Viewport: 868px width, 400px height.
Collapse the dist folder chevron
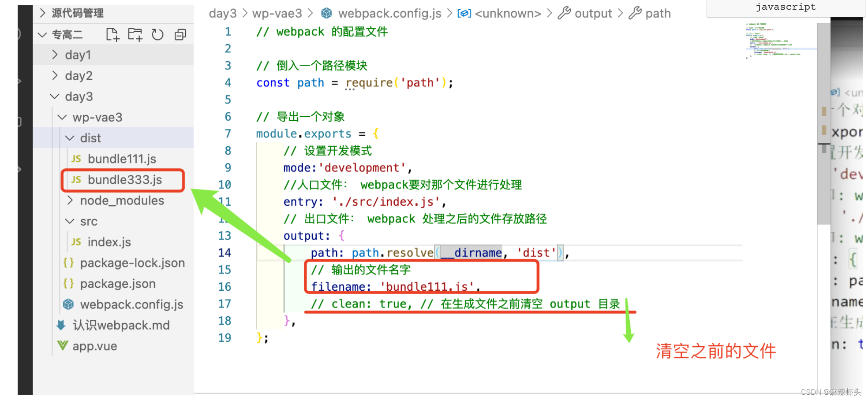(70, 138)
